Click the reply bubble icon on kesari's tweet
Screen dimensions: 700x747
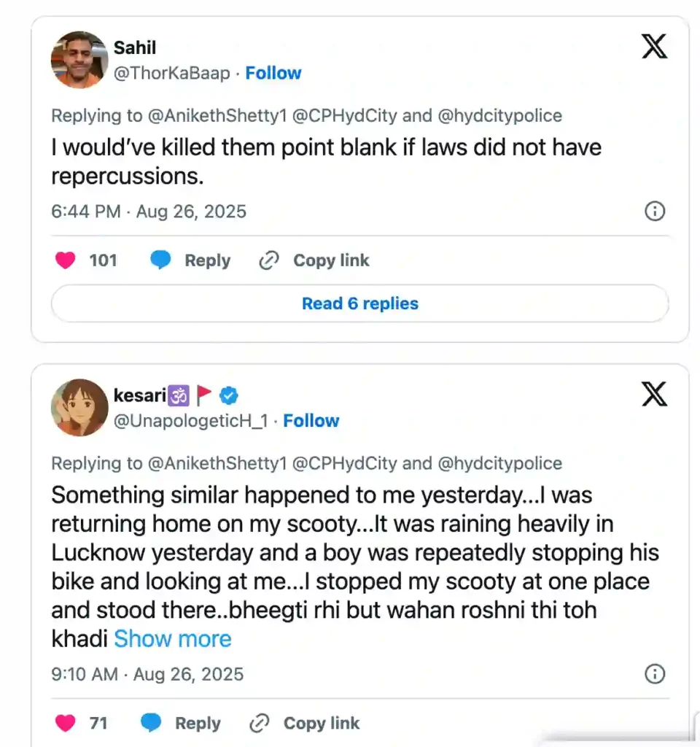[151, 723]
